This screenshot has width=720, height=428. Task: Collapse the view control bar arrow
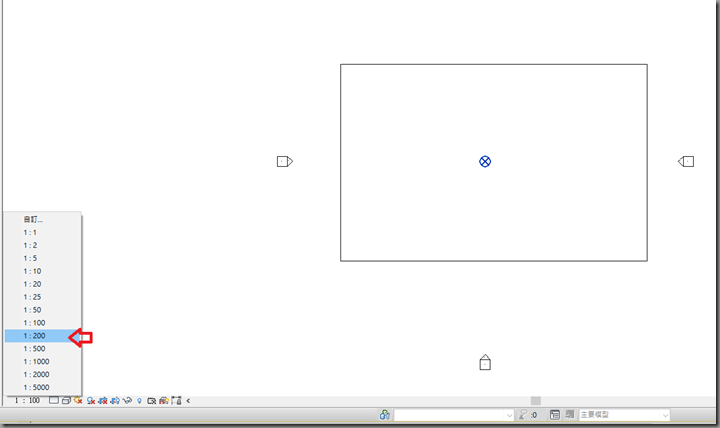pyautogui.click(x=188, y=401)
